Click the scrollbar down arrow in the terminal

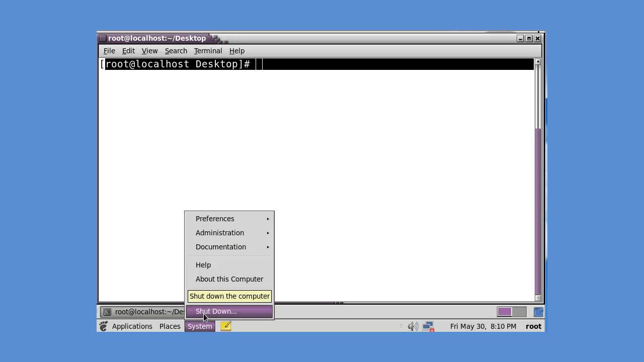tap(538, 298)
